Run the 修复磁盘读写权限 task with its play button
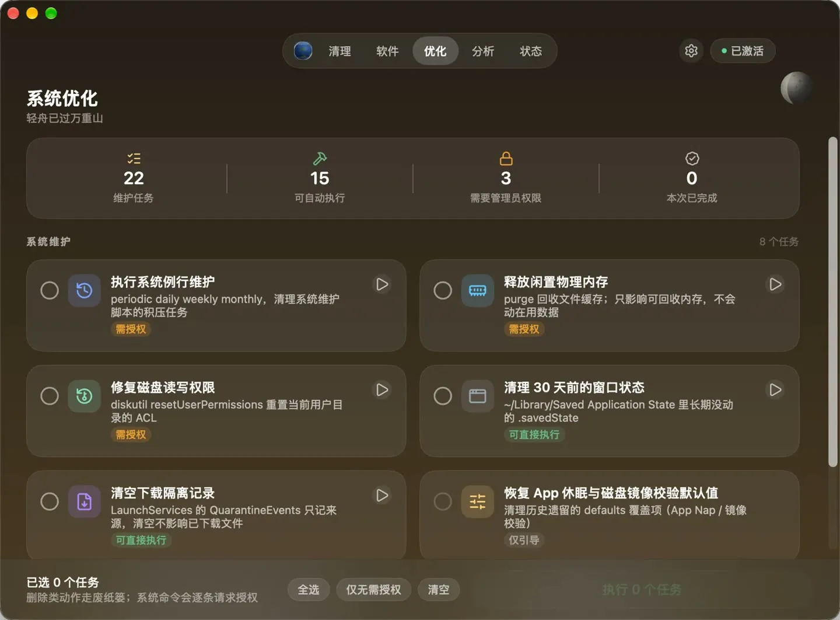Image resolution: width=840 pixels, height=620 pixels. point(382,390)
